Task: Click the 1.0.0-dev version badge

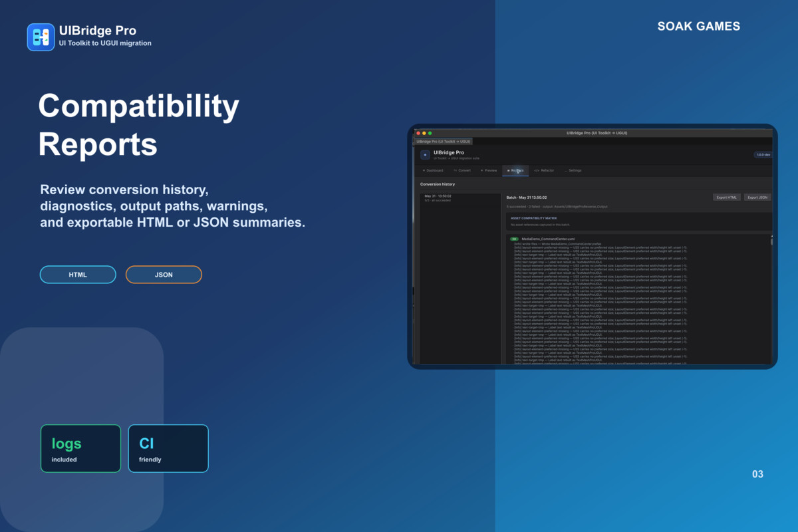Action: (763, 155)
